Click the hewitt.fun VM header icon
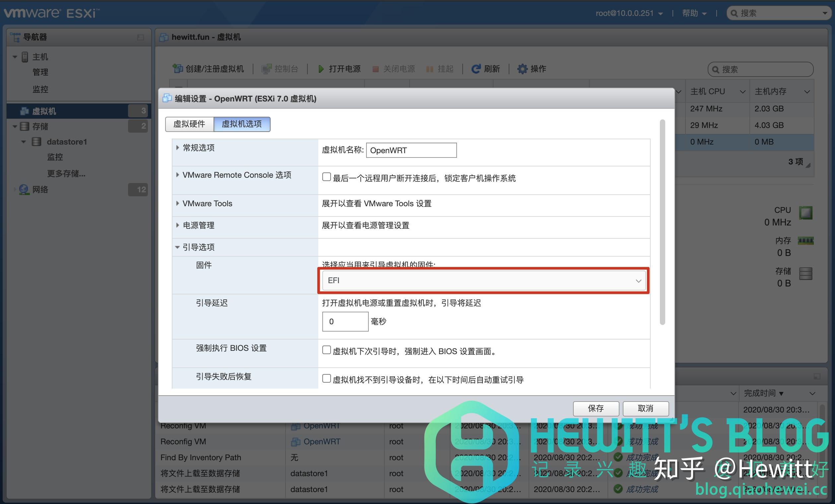 (164, 37)
